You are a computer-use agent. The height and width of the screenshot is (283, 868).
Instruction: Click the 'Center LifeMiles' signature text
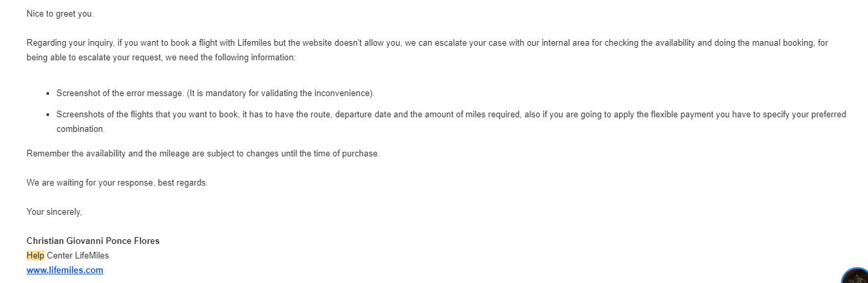[78, 256]
